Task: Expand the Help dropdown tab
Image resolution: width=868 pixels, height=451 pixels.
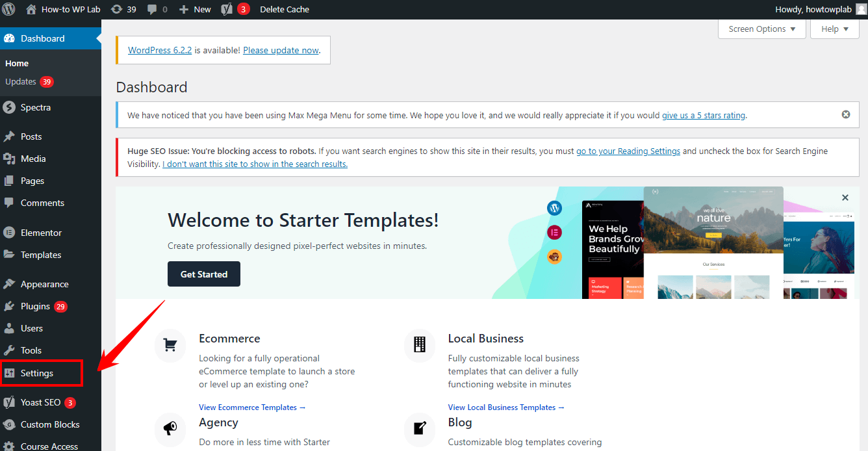Action: coord(834,29)
